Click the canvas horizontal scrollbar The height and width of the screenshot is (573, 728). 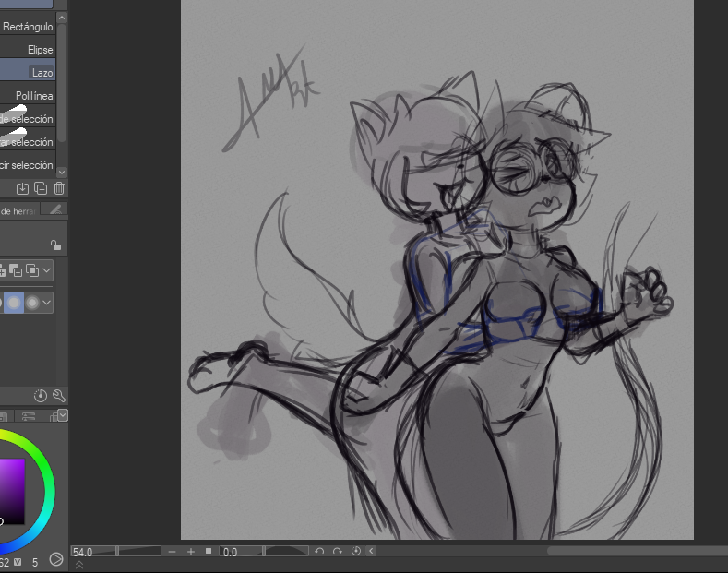637,551
